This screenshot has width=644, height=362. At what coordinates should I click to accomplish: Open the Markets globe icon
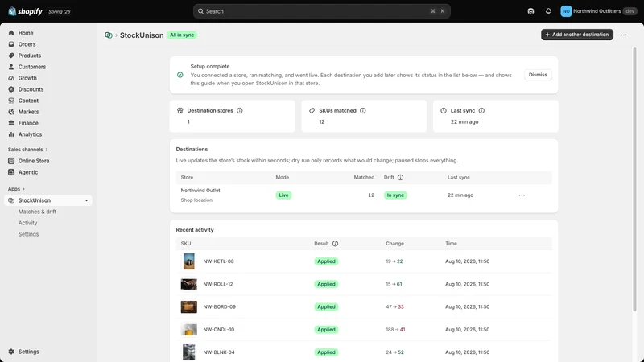[x=11, y=112]
